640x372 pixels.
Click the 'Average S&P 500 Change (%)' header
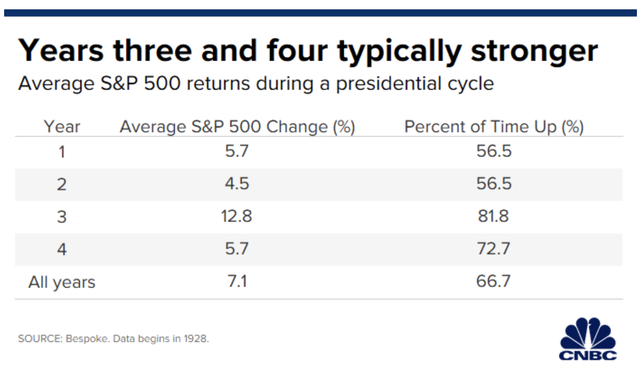(237, 127)
